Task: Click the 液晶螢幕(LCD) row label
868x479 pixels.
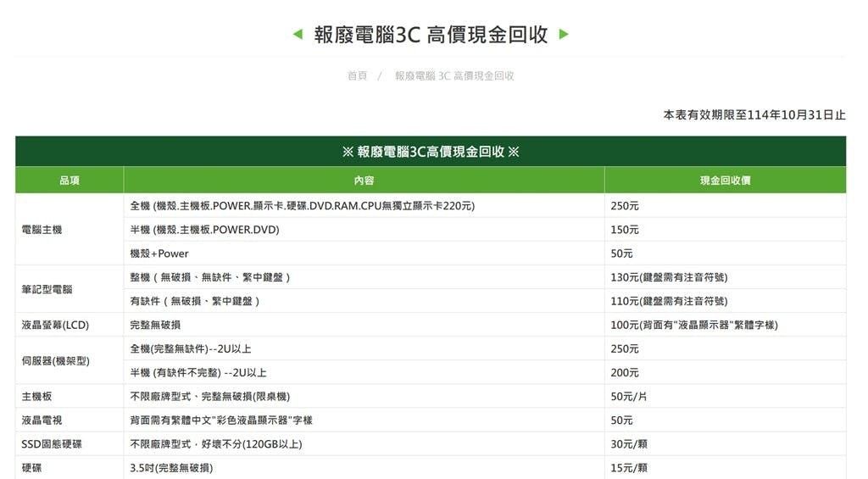Action: 55,325
